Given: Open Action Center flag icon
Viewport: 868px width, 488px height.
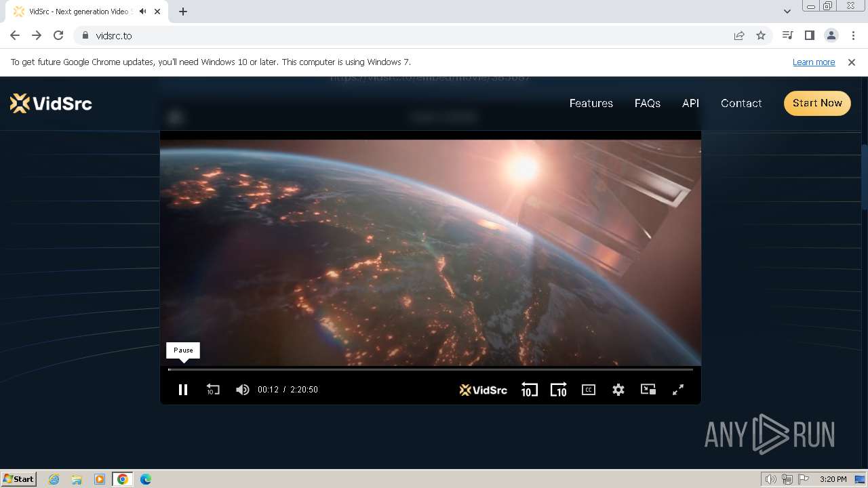Looking at the screenshot, I should (x=804, y=479).
